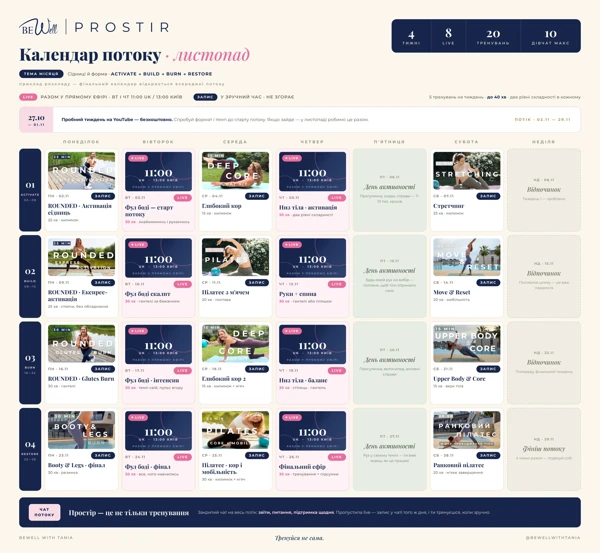
Task: Open the 11:00 live tile for 'Фул боді скалпт'
Action: (x=158, y=258)
